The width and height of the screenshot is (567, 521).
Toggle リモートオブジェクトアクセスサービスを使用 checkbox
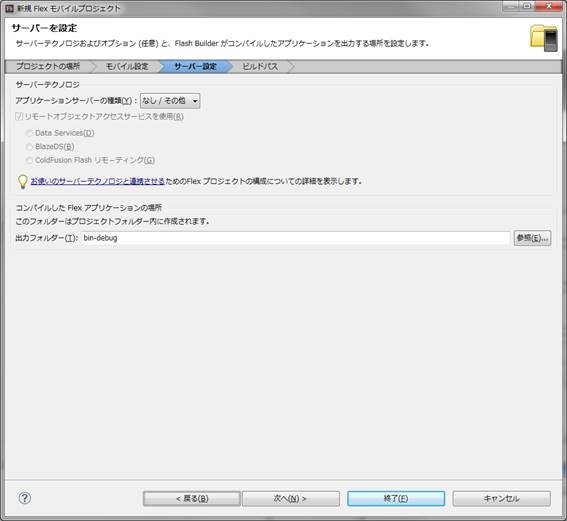[19, 116]
